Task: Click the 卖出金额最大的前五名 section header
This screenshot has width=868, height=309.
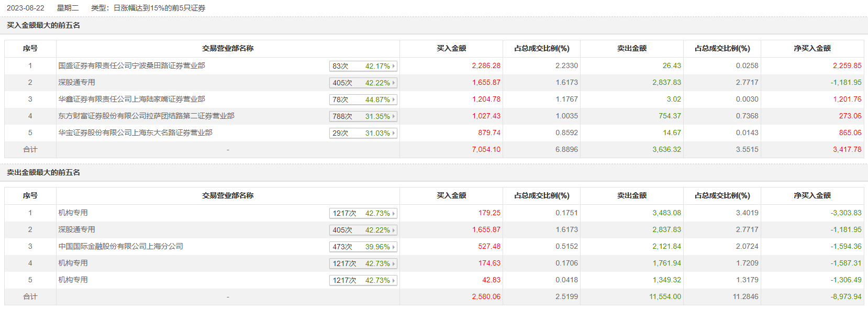Action: click(x=43, y=172)
